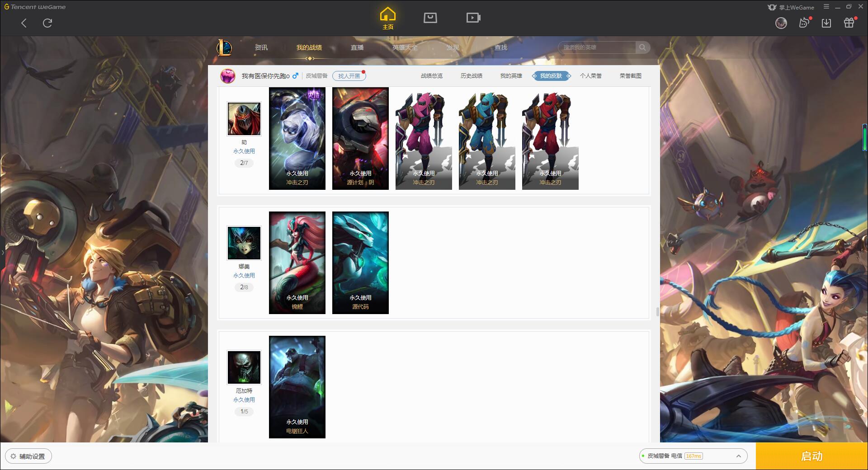Click the 2/7 skin count badge for 劫

tap(244, 163)
